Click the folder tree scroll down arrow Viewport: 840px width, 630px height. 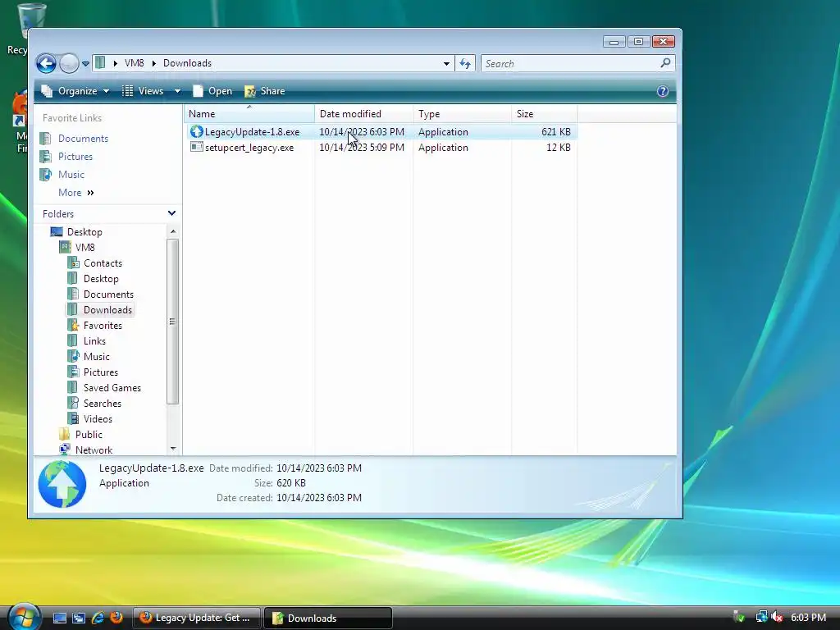[x=172, y=449]
